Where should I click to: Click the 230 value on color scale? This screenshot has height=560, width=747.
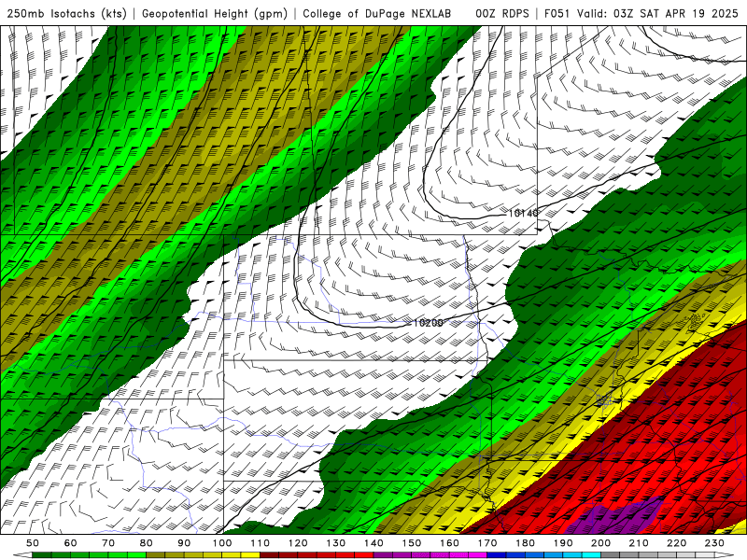714,543
